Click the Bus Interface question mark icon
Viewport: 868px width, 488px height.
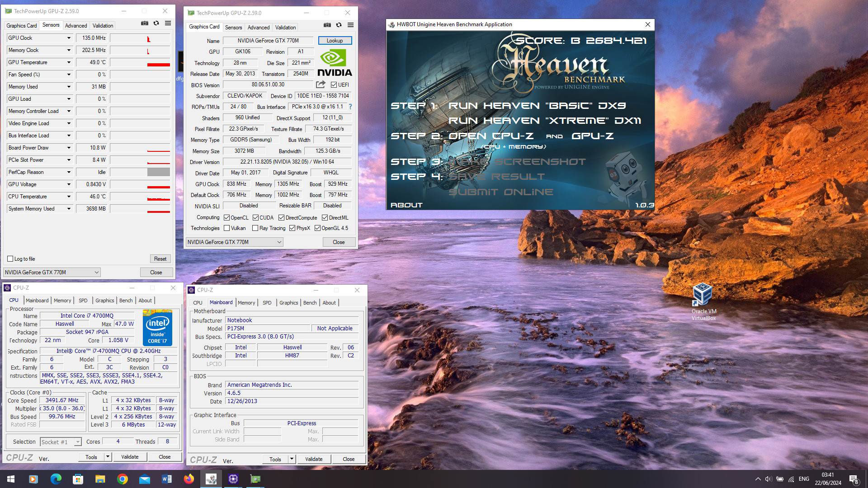pyautogui.click(x=350, y=107)
